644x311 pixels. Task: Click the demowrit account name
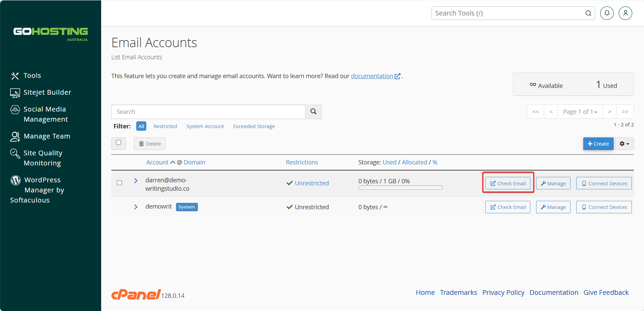tap(158, 207)
